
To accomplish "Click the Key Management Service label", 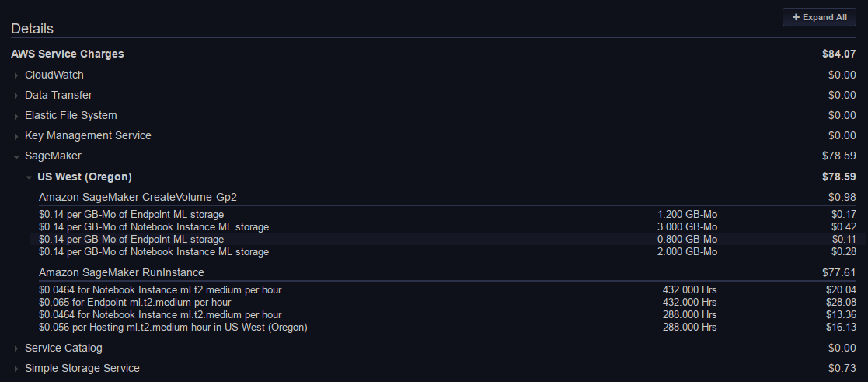I will tap(88, 135).
